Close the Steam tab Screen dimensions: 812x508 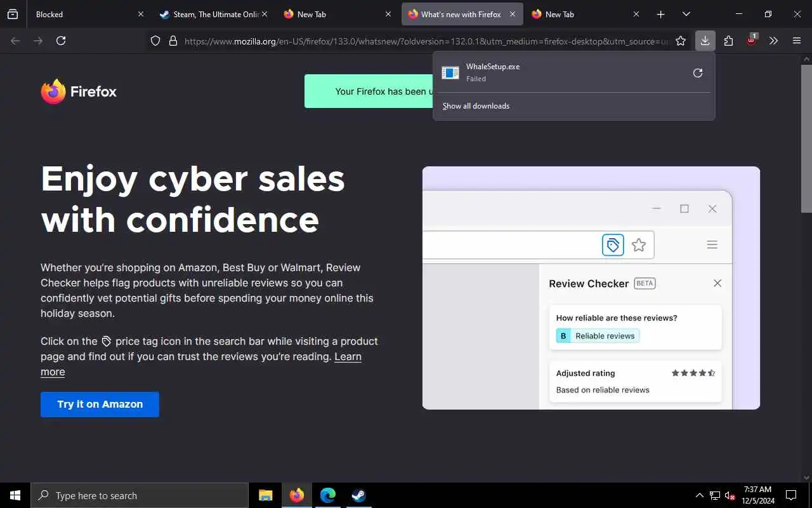pyautogui.click(x=265, y=14)
